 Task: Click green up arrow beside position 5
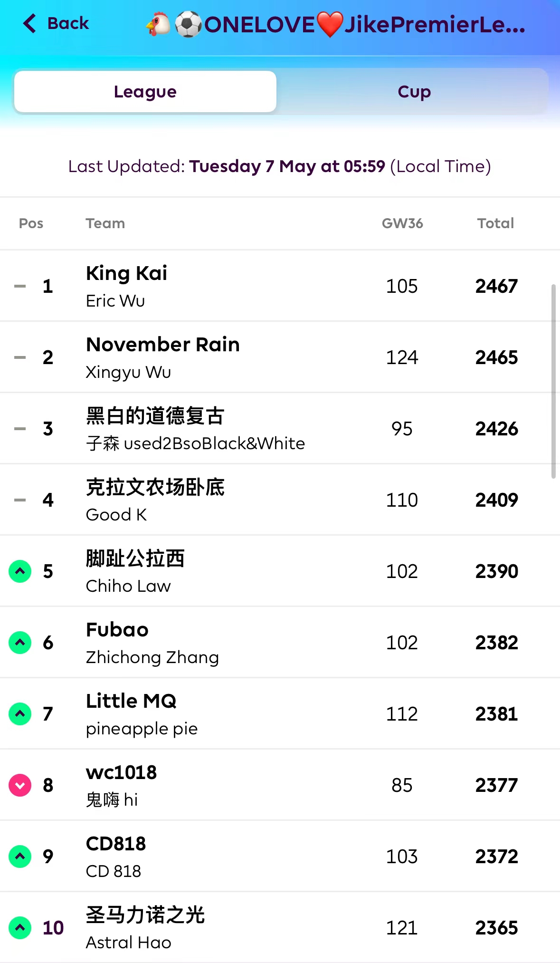point(20,571)
